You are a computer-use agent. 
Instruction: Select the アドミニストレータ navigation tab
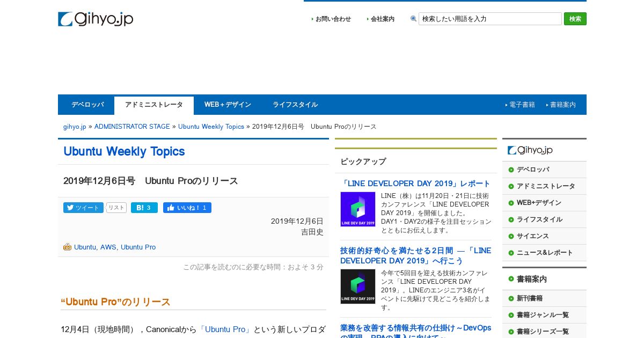(x=154, y=105)
